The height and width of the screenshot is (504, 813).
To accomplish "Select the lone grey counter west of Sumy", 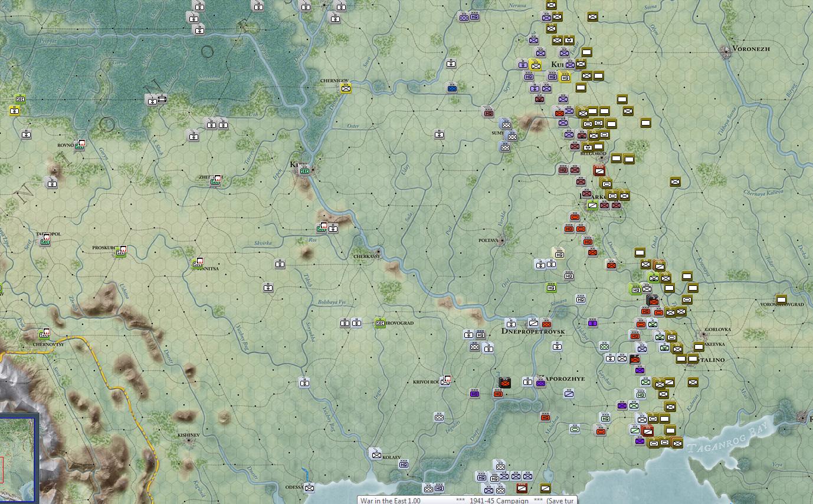I will coord(439,134).
